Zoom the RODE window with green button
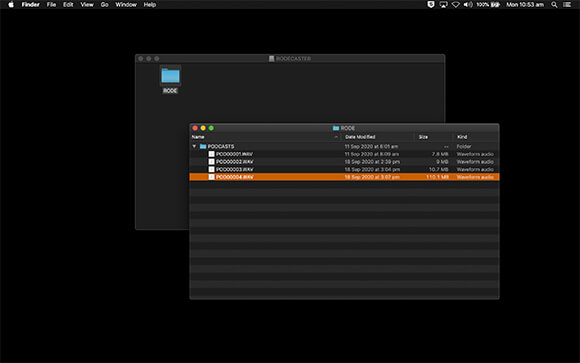Screen dimensions: 580x363 [211, 128]
